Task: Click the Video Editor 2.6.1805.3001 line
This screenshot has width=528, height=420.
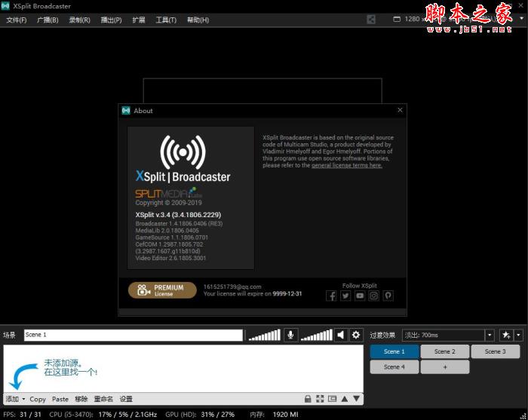Action: [x=170, y=258]
